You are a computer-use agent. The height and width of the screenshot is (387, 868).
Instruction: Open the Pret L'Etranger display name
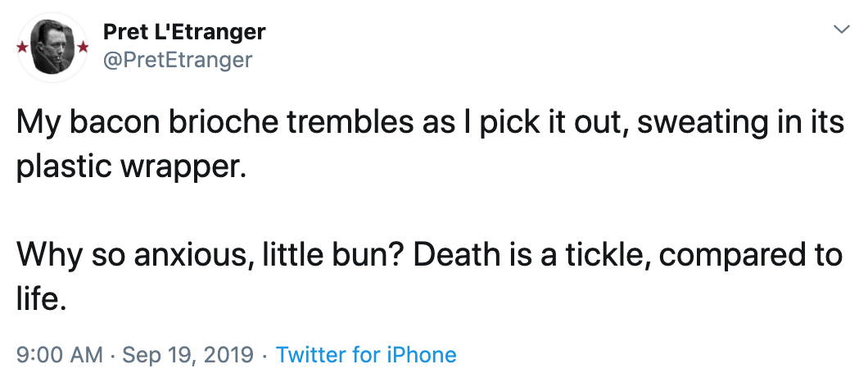coord(184,32)
